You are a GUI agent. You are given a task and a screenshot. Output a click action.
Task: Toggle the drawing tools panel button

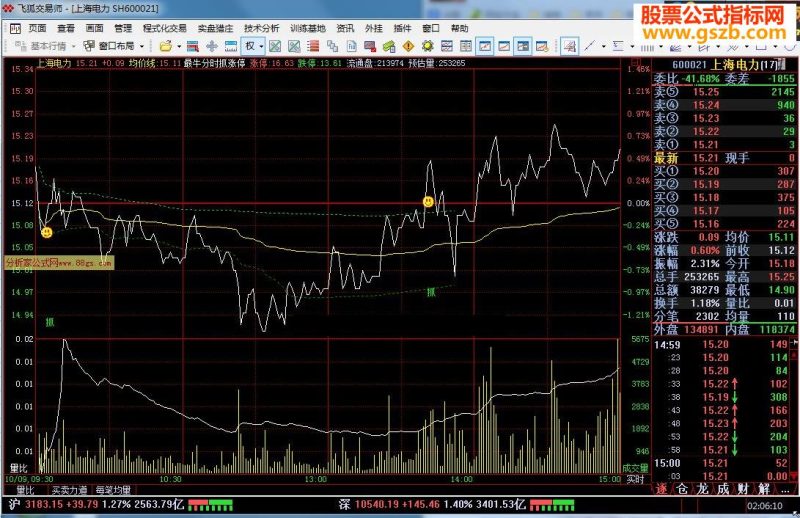click(x=569, y=46)
